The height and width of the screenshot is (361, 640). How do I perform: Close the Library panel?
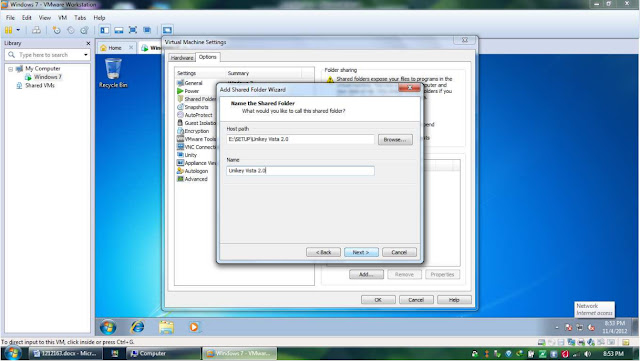tap(88, 43)
